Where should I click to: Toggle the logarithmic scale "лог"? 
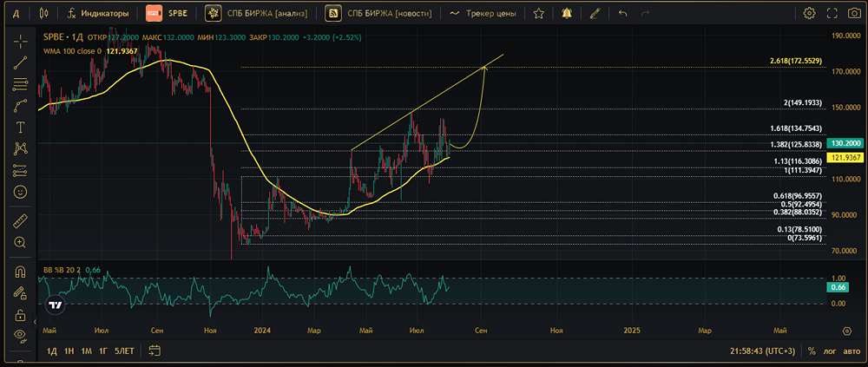click(832, 351)
